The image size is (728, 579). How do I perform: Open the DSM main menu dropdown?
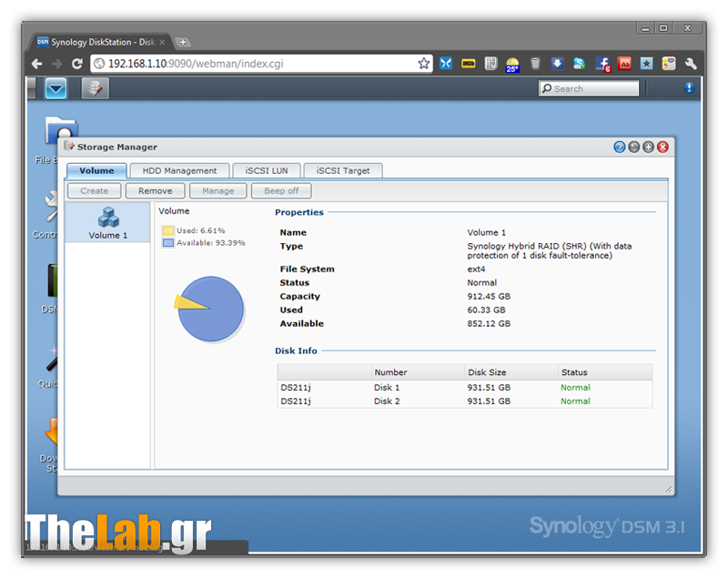tap(56, 88)
